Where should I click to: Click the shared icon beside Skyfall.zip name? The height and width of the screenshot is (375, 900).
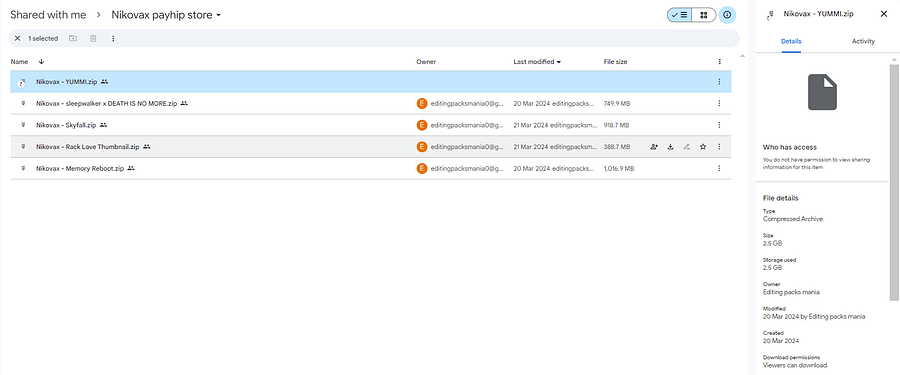click(103, 125)
